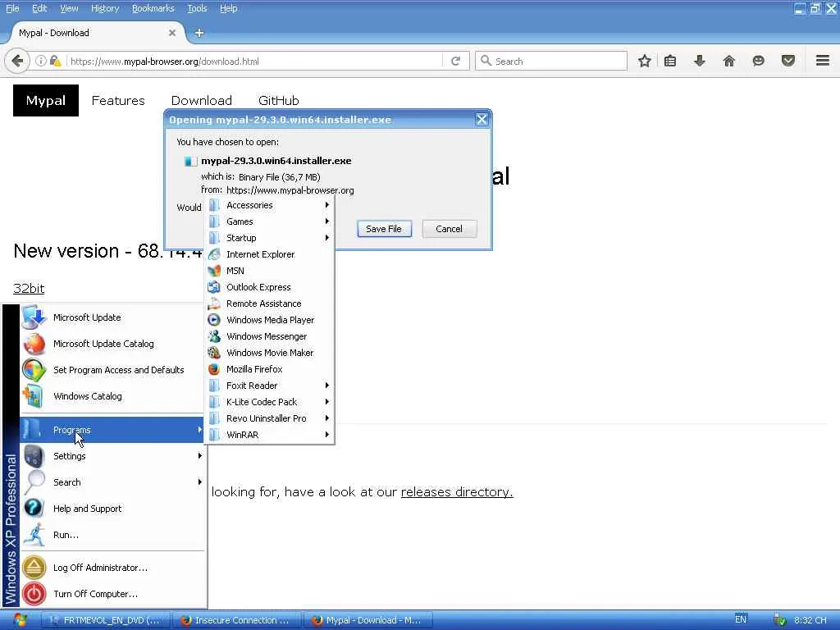
Task: Click the Mypal logo on the page
Action: point(46,100)
